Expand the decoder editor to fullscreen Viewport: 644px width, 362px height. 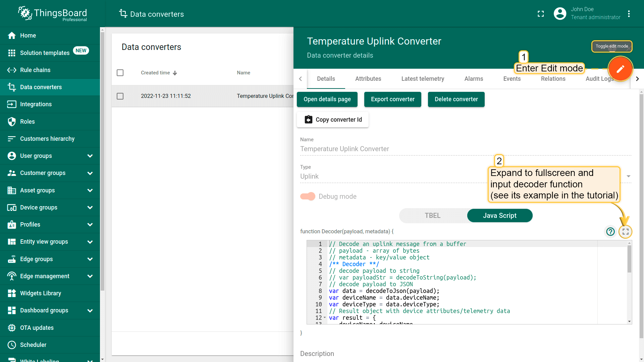625,232
